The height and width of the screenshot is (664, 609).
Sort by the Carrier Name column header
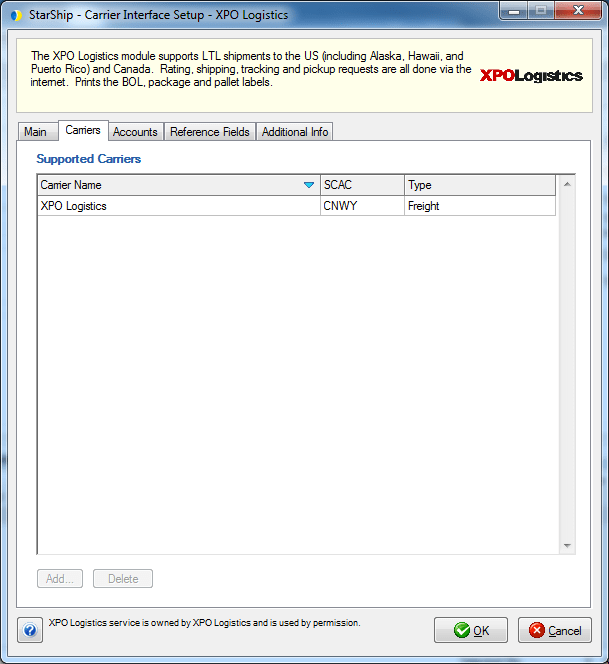point(179,185)
